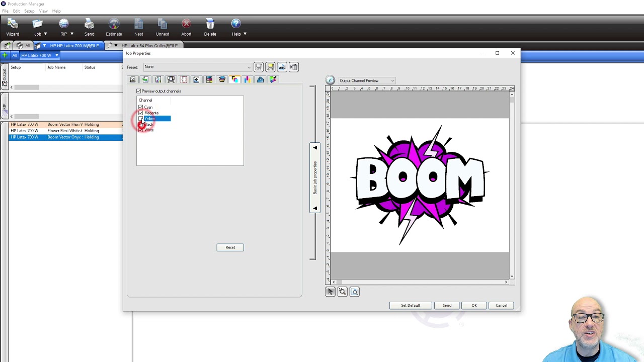The width and height of the screenshot is (644, 362).
Task: Open the Preset dropdown
Action: (x=197, y=67)
